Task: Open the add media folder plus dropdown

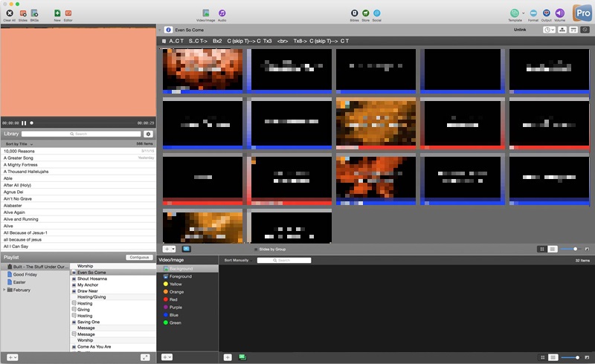Action: (x=167, y=357)
